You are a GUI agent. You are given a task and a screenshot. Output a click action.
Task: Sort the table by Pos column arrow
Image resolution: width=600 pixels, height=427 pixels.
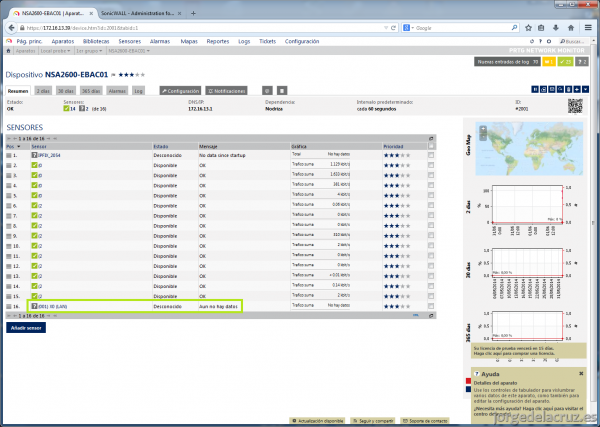point(18,147)
